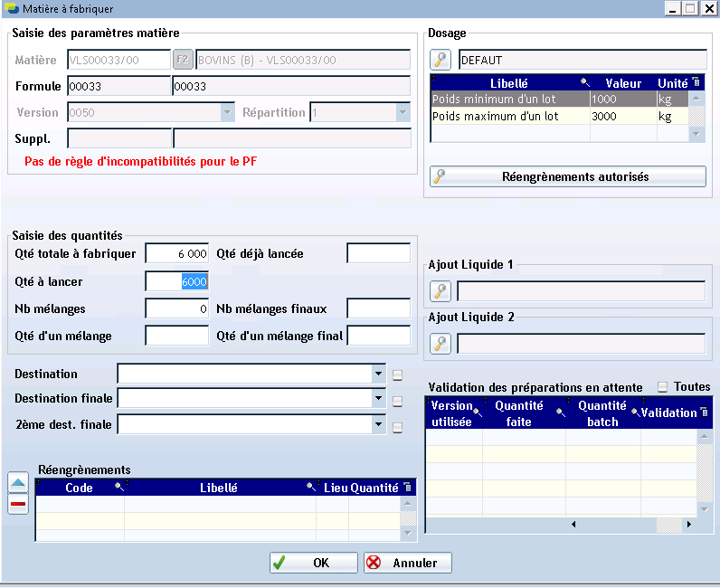Click the search icon in Dosage Libellé header
The width and height of the screenshot is (720, 588).
click(584, 82)
